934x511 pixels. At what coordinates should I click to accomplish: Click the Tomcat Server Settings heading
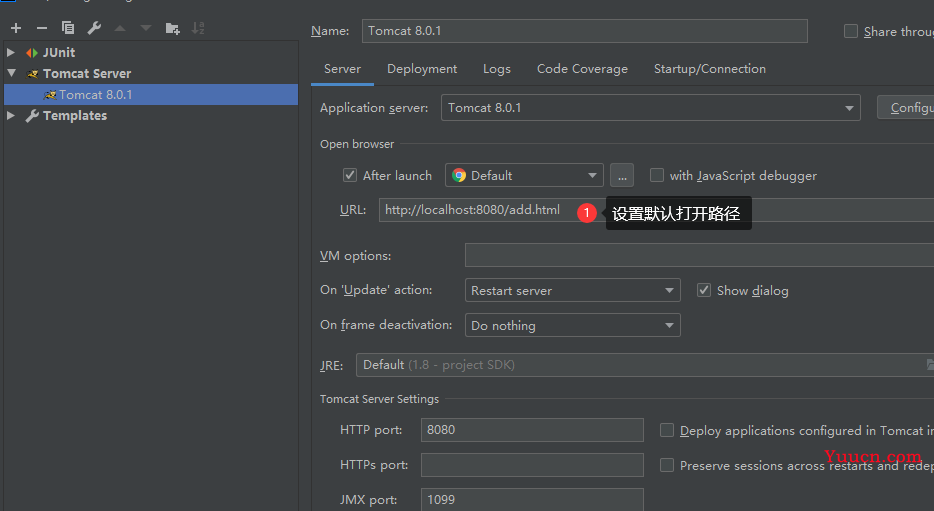379,399
